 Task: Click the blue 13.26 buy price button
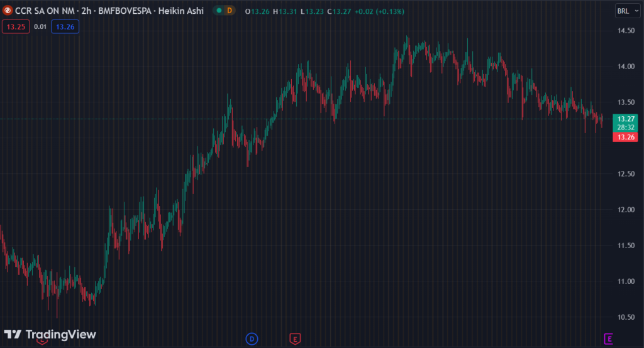tap(65, 26)
